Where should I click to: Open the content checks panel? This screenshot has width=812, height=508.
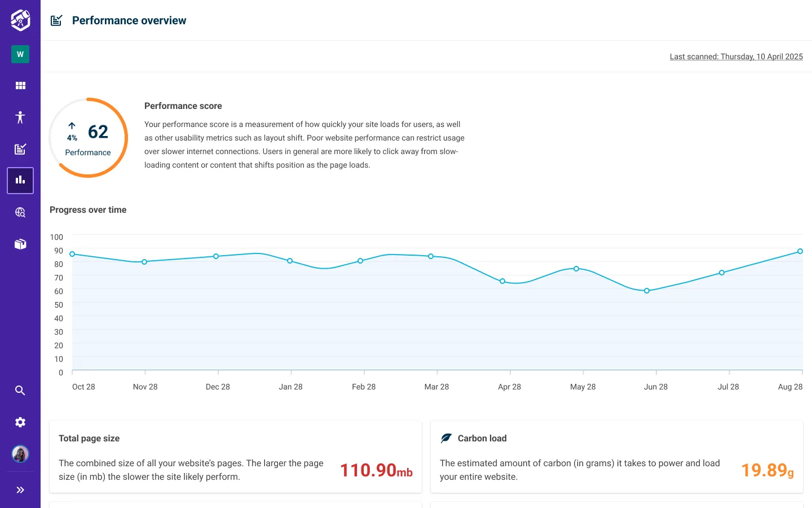pyautogui.click(x=20, y=148)
